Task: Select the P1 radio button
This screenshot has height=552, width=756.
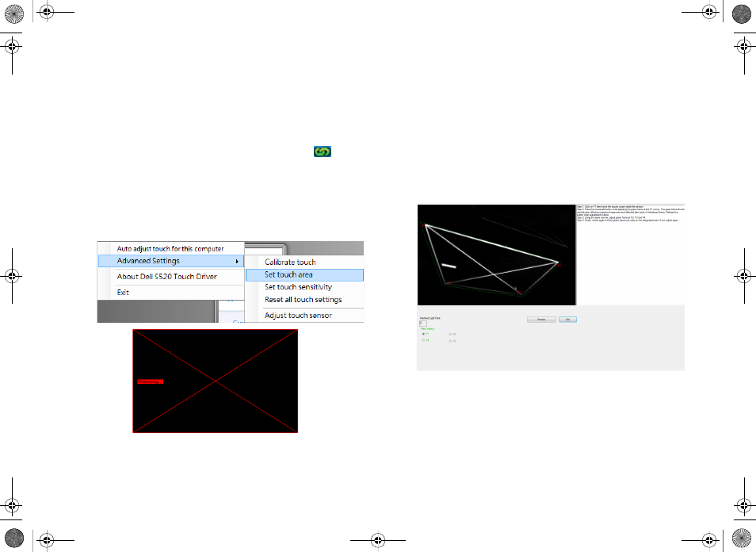Action: [423, 334]
